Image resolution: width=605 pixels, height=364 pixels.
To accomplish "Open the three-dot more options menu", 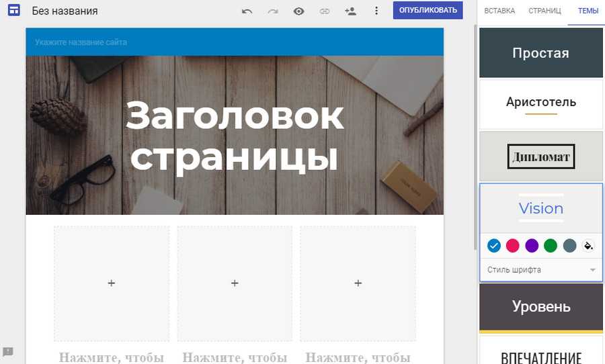I will 376,11.
